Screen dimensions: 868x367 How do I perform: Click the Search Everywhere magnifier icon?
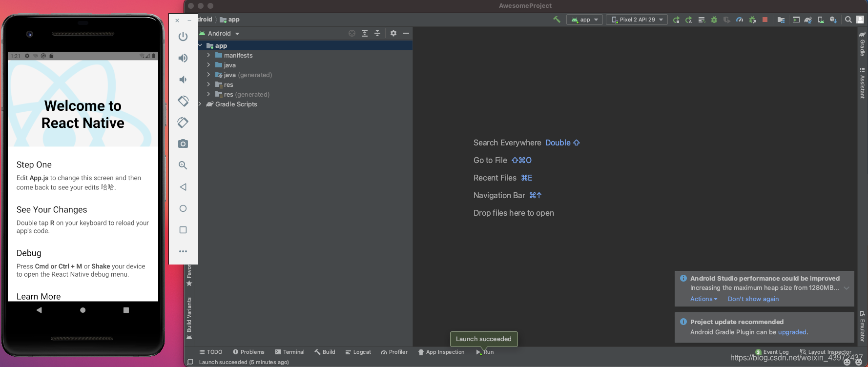click(848, 20)
